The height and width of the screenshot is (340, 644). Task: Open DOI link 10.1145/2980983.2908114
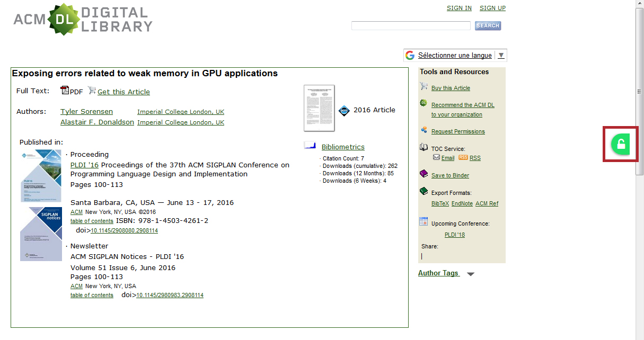(x=170, y=295)
